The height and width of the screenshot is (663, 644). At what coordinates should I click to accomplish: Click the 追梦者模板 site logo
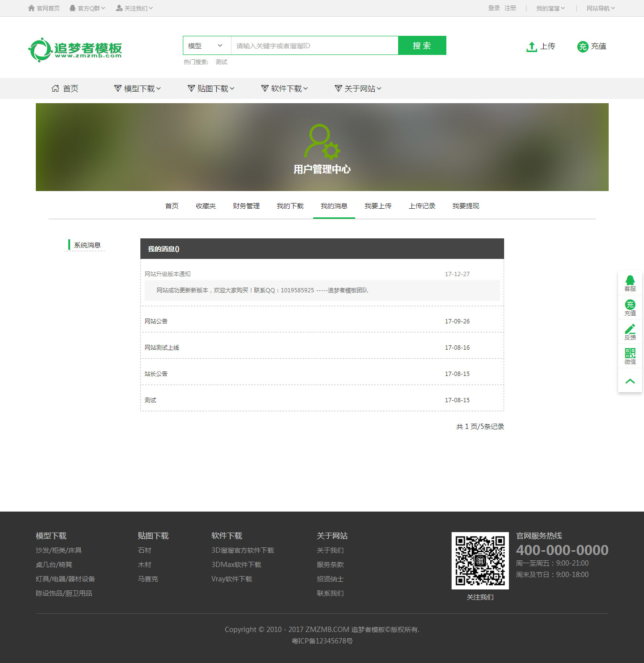point(75,50)
